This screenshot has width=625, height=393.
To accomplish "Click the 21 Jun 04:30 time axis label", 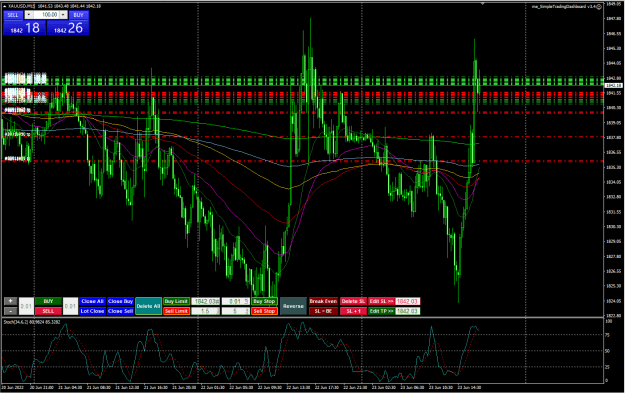I will (70, 387).
